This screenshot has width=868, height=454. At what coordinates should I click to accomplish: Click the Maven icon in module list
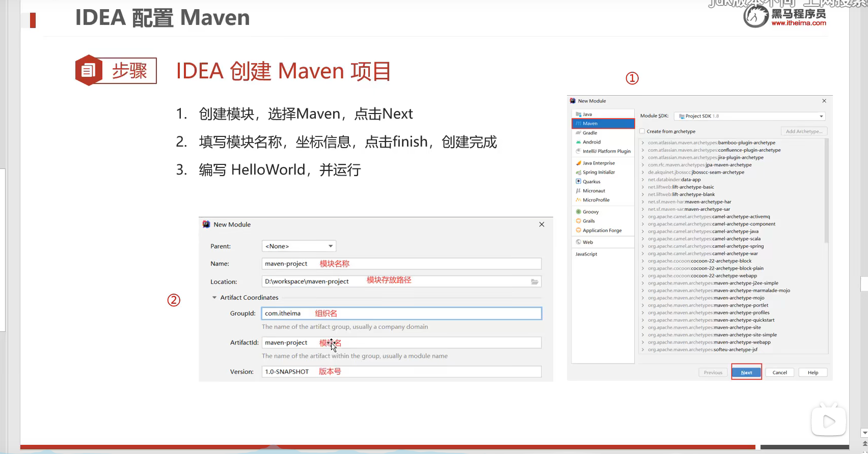pyautogui.click(x=579, y=124)
